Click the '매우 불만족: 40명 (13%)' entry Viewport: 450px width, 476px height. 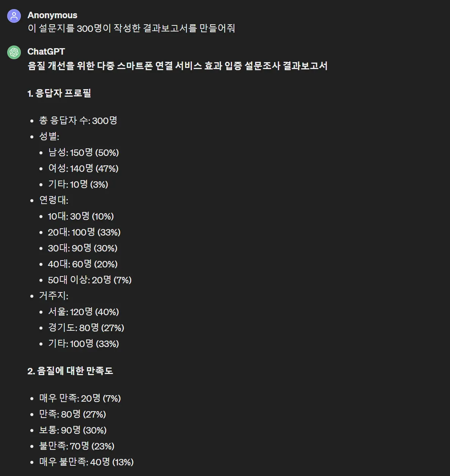click(86, 462)
